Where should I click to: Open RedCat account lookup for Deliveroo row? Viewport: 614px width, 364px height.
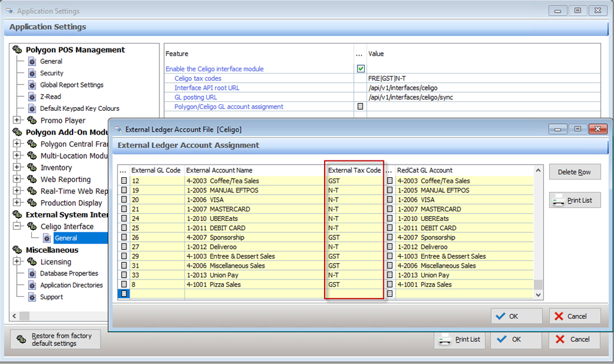pos(389,247)
